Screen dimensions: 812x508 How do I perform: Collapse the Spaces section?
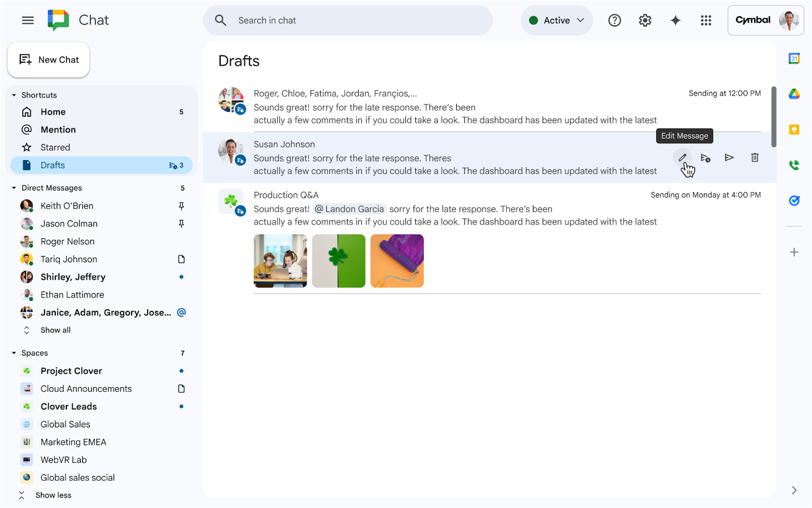(x=13, y=353)
